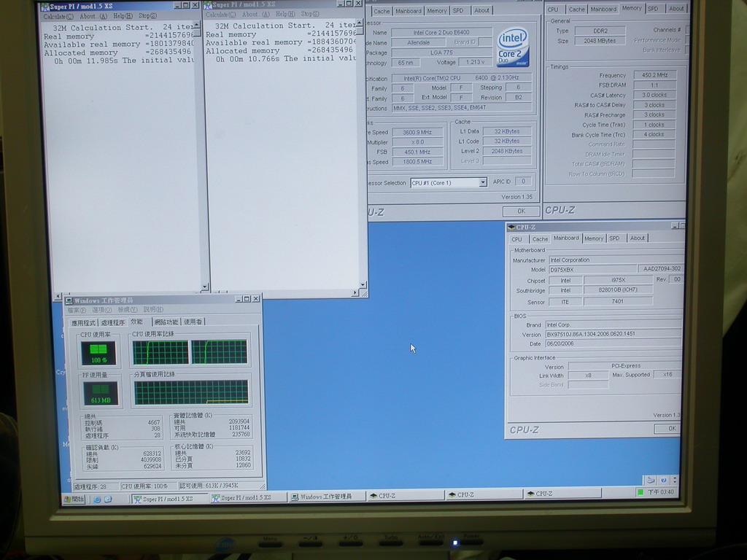
Task: Switch to 使用者 tab in Task Manager
Action: click(x=193, y=322)
